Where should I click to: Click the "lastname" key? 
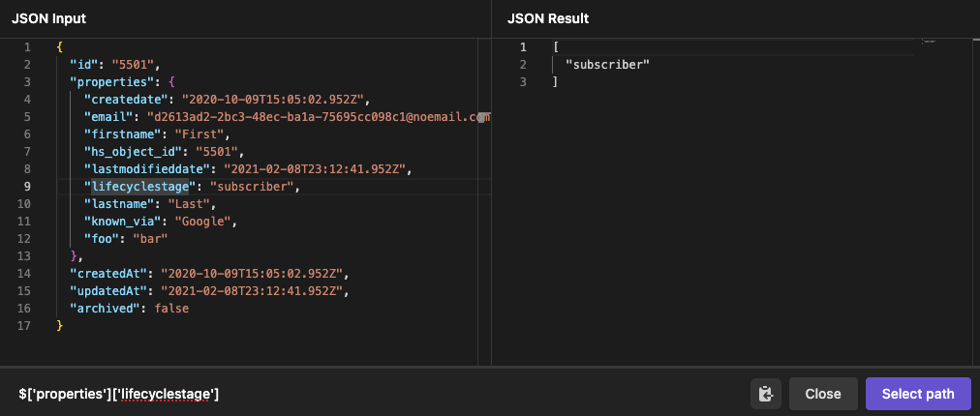(119, 204)
